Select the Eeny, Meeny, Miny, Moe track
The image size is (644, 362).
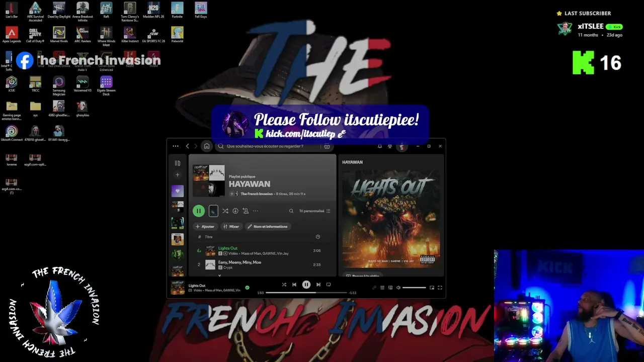pyautogui.click(x=239, y=262)
